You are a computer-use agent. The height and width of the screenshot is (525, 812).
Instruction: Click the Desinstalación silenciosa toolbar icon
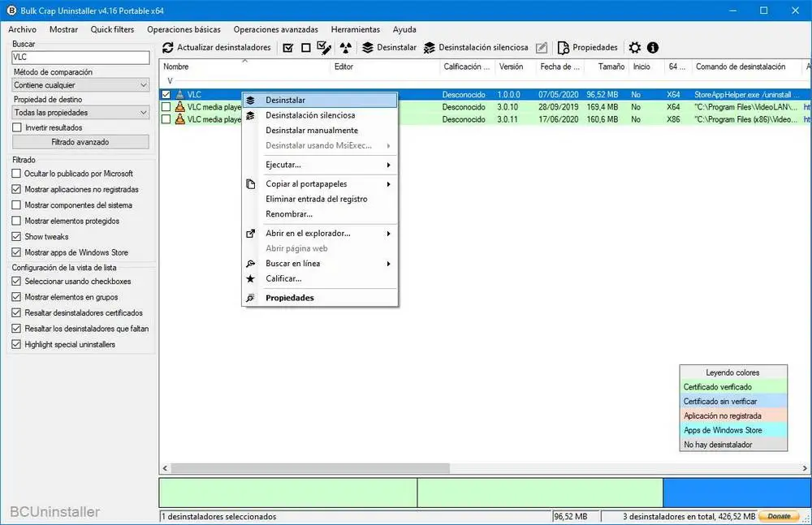click(430, 48)
